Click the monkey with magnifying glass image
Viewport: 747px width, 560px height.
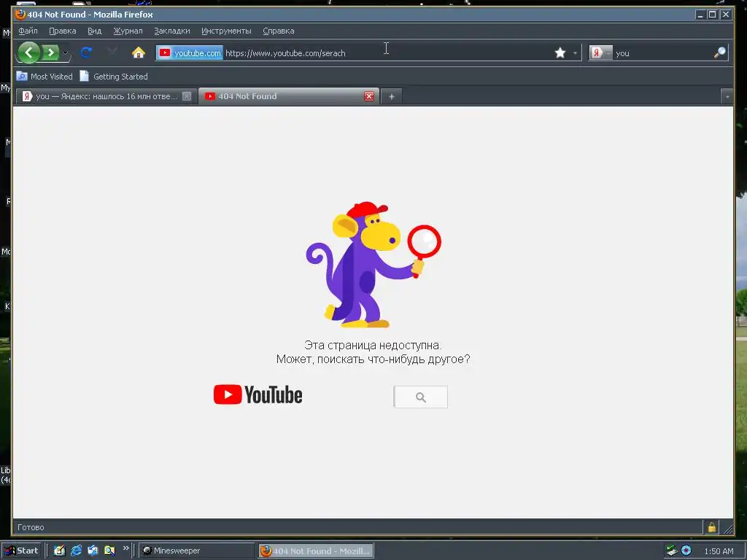(x=373, y=265)
